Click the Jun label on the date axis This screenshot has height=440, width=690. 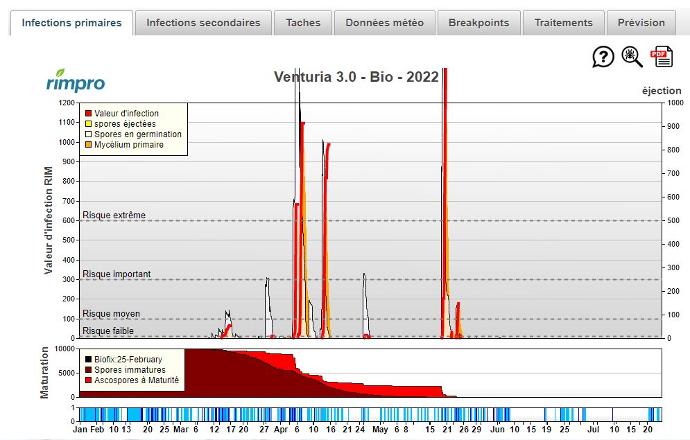coord(497,429)
